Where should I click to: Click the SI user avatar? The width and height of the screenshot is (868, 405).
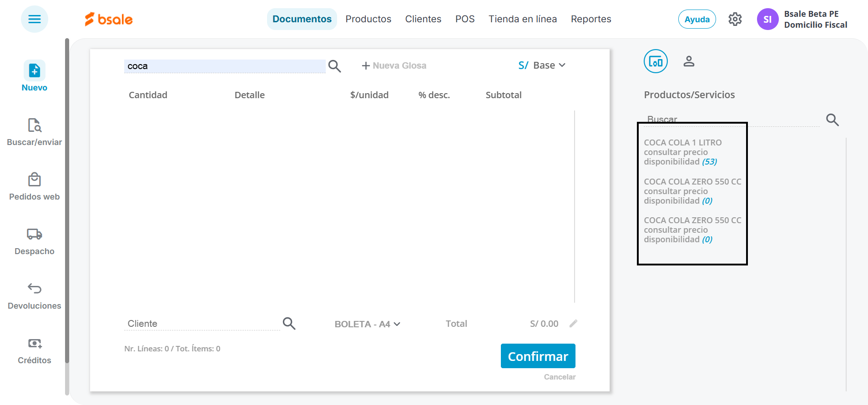tap(767, 19)
